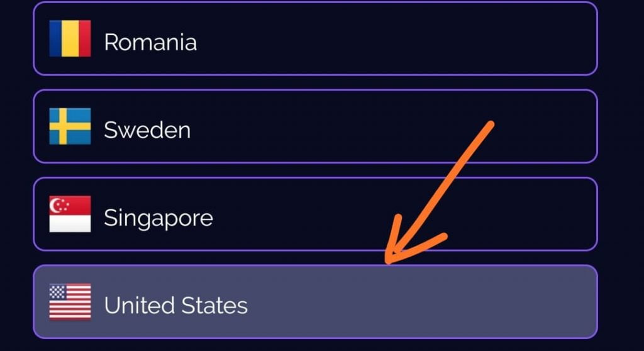
Task: Click the United States flag icon
Action: tap(70, 301)
